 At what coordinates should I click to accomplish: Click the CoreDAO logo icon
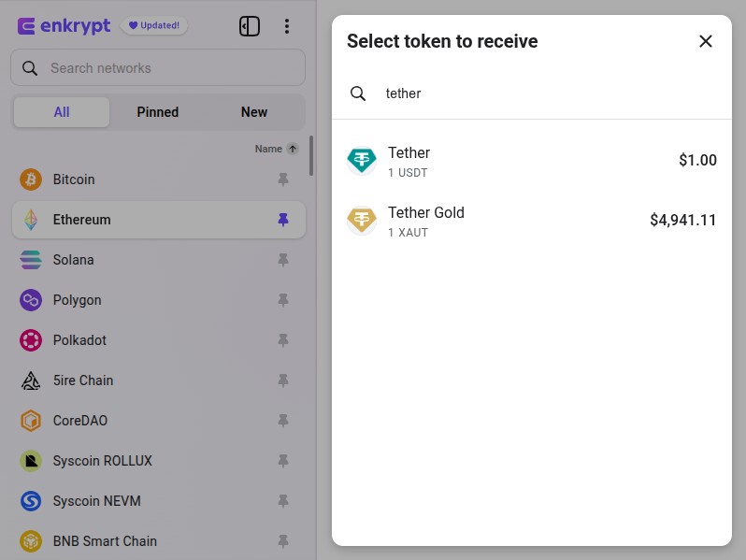[31, 421]
